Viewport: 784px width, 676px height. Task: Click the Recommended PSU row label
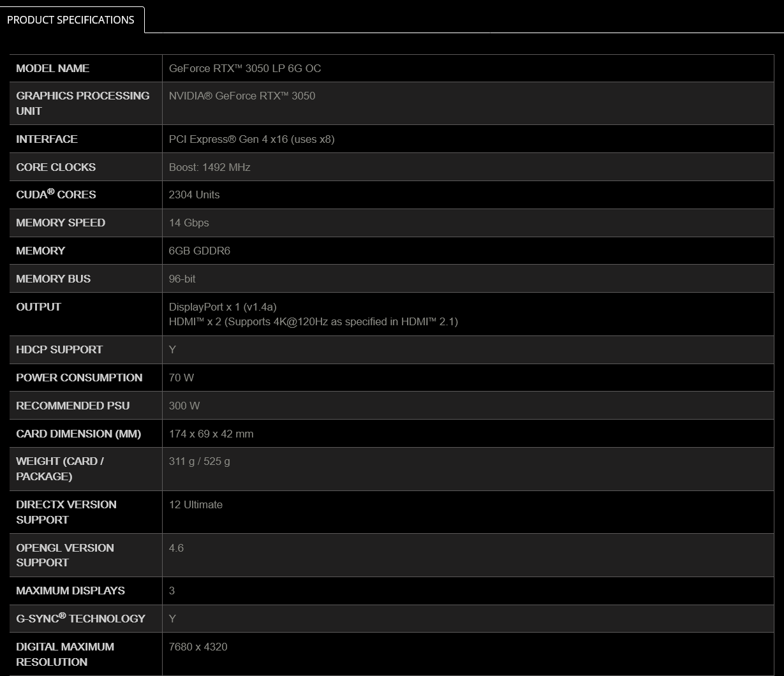73,406
